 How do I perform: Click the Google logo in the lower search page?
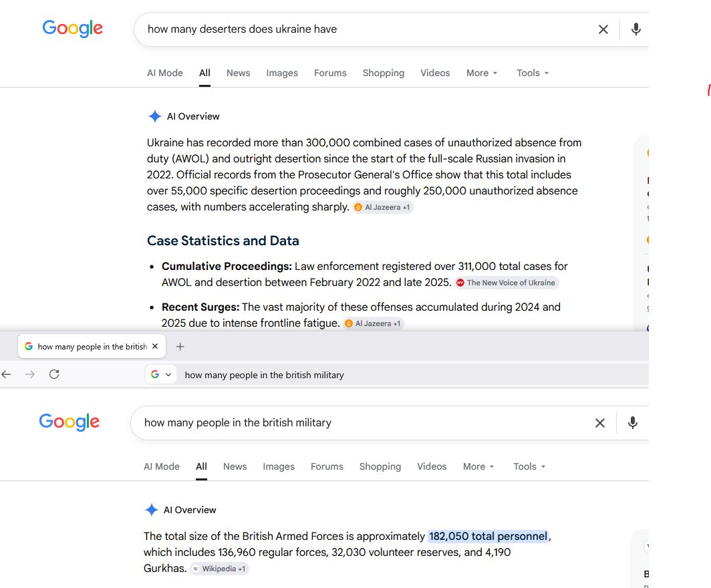[x=69, y=422]
